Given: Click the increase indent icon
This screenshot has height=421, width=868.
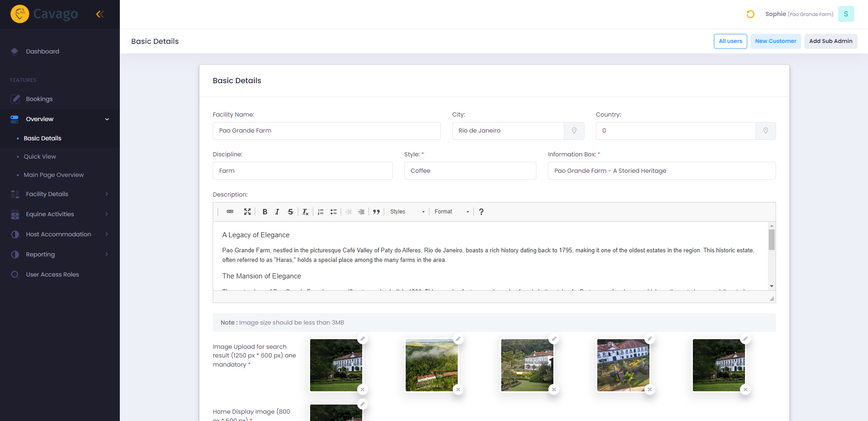Looking at the screenshot, I should click(361, 212).
